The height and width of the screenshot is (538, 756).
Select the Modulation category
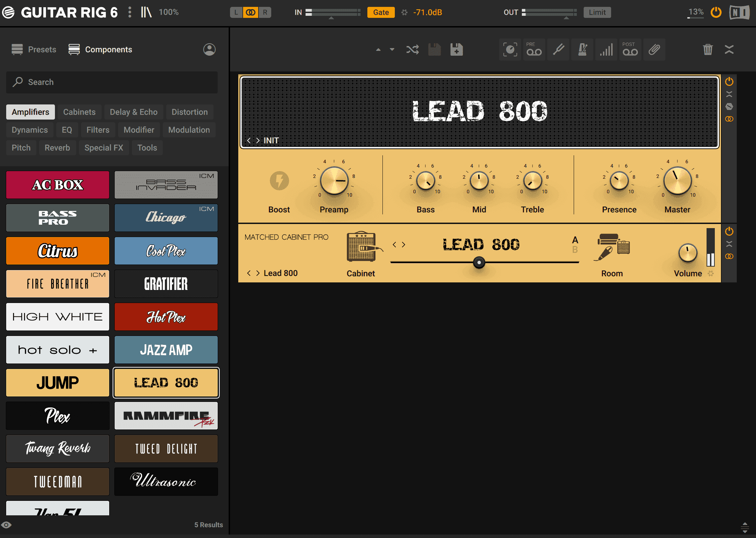click(189, 130)
